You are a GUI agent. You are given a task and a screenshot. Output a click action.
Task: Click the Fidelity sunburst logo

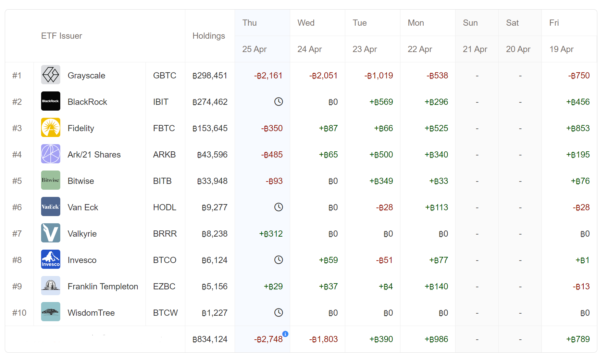coord(51,127)
